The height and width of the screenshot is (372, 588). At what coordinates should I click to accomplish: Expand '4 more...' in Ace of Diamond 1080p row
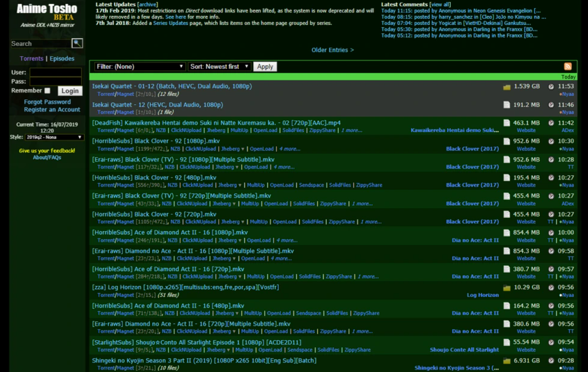(287, 240)
